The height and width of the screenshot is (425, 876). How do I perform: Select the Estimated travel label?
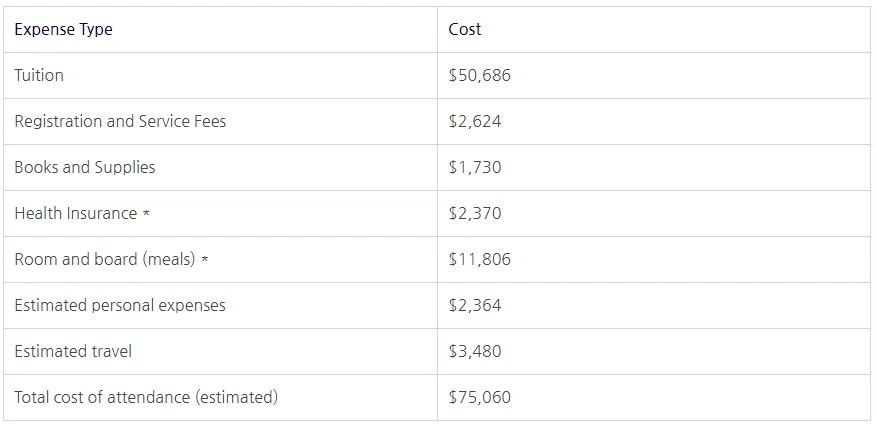tap(73, 352)
